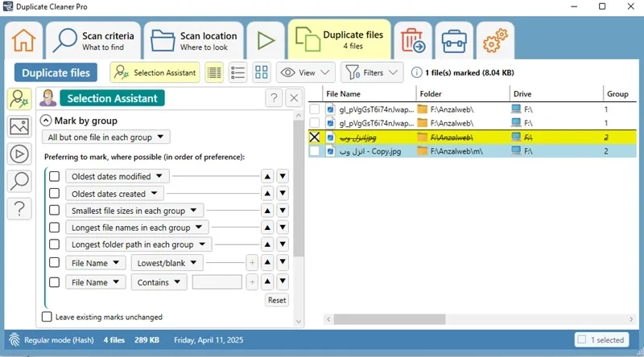The height and width of the screenshot is (357, 644).
Task: Open the search sidebar icon
Action: point(19,182)
